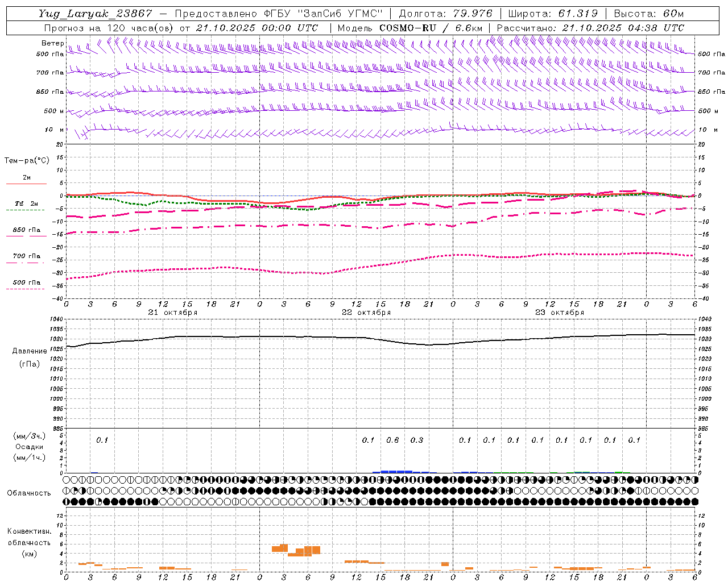The height and width of the screenshot is (582, 728).
Task: Click the 'Ветер' wind panel label
Action: coord(52,43)
